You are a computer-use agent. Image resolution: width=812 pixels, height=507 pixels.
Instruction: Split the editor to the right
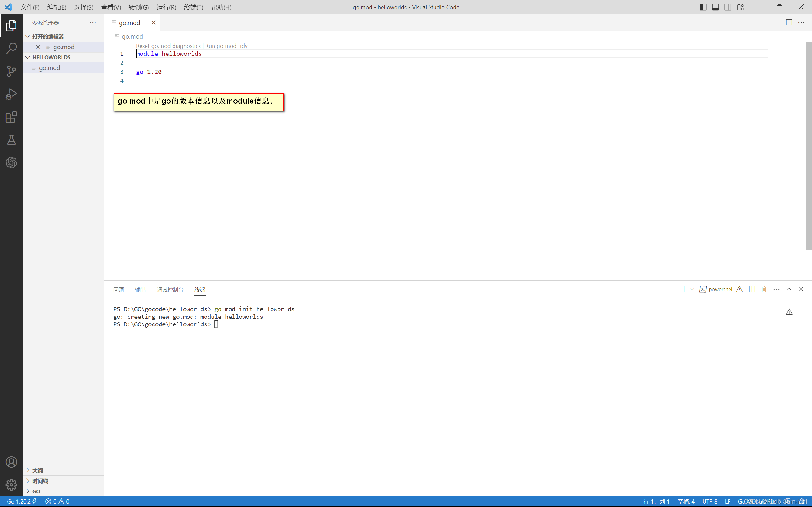coord(789,22)
